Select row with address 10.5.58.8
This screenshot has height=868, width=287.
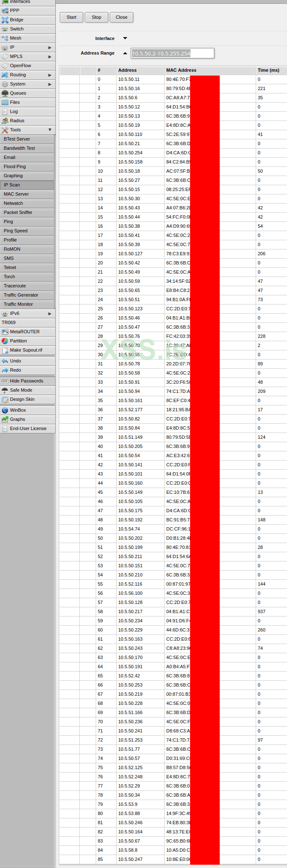(173, 850)
